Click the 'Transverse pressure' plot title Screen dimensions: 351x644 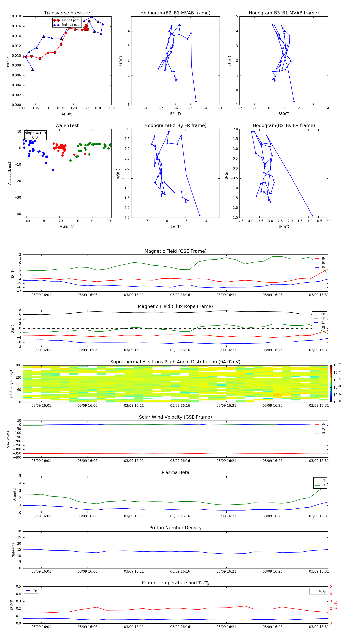67,13
